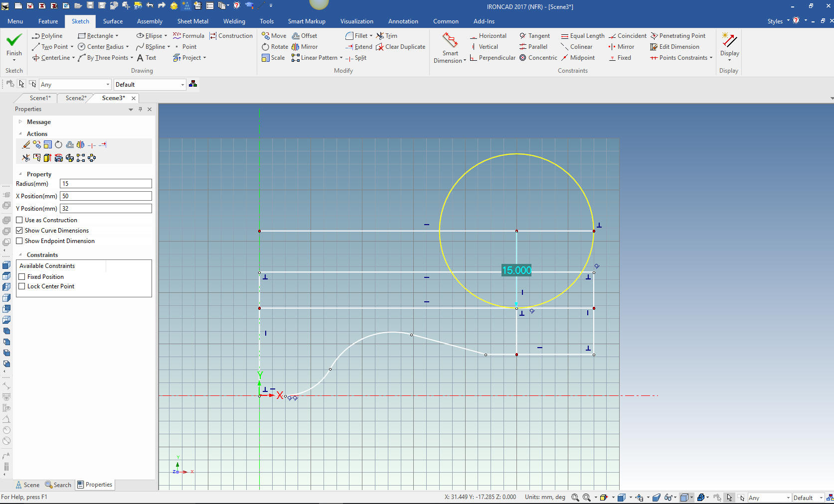Apply the Coincident constraint
This screenshot has width=834, height=504.
click(x=627, y=36)
